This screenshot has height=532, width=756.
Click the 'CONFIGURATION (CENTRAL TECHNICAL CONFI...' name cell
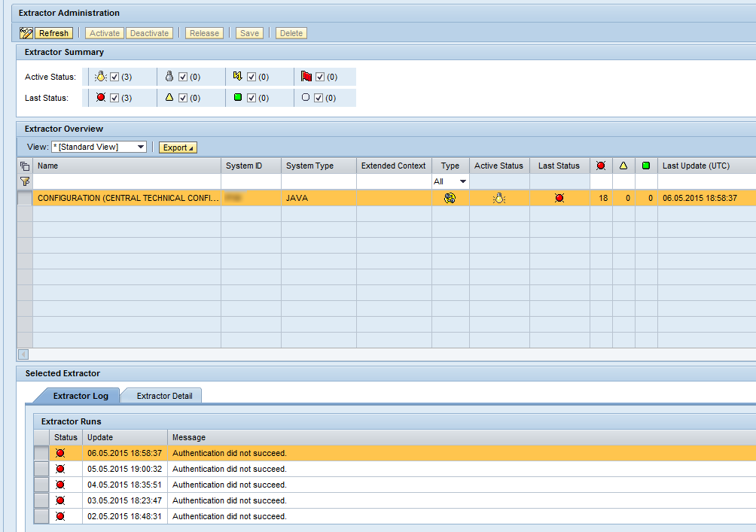[127, 198]
